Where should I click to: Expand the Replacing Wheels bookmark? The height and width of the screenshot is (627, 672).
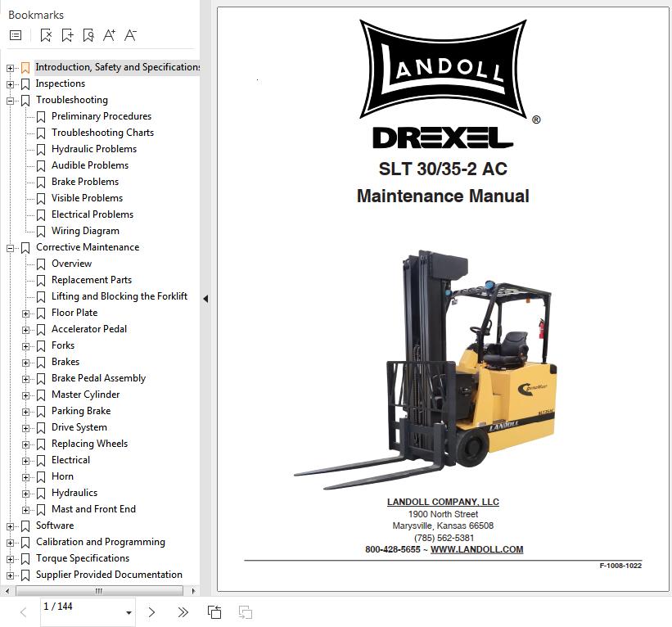(x=25, y=444)
